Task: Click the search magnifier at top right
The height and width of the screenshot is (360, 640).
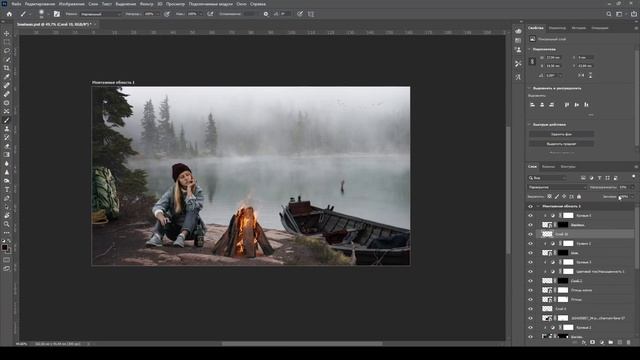Action: 609,14
